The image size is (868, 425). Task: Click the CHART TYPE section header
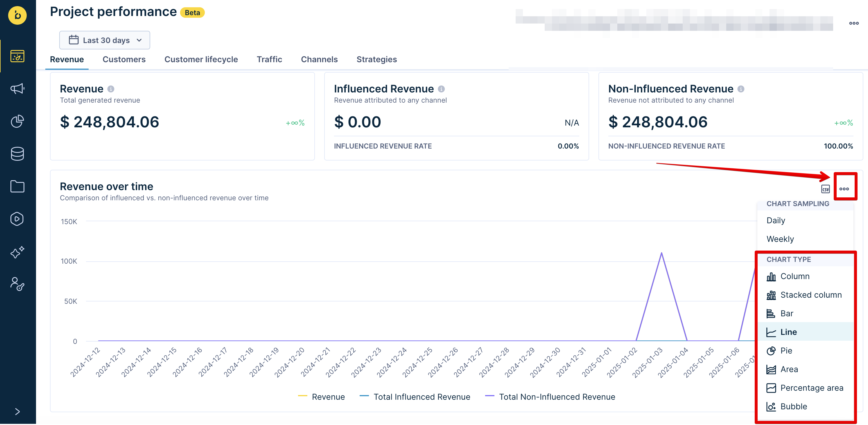788,260
